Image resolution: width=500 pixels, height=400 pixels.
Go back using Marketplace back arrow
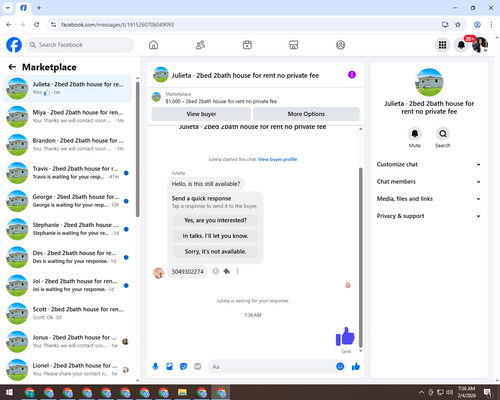(12, 67)
